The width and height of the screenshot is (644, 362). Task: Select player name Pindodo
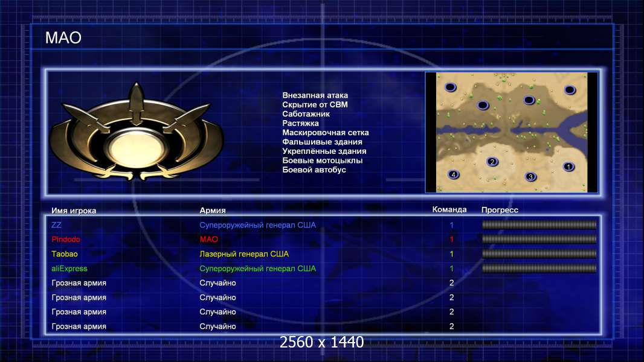point(66,240)
